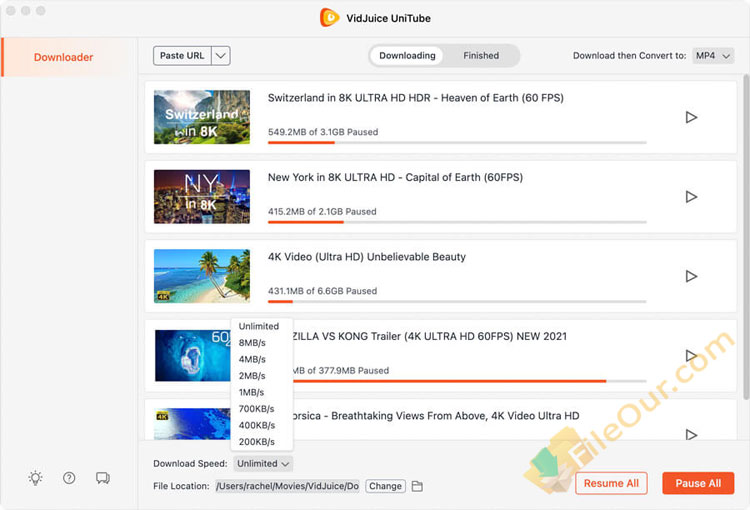Resume the Switzerland in 8K download

tap(690, 117)
